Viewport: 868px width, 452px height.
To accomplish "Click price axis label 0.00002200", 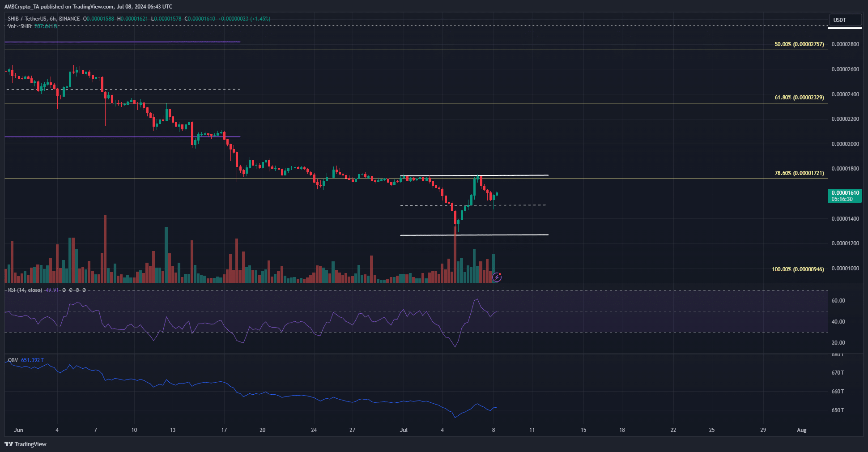I will [845, 119].
